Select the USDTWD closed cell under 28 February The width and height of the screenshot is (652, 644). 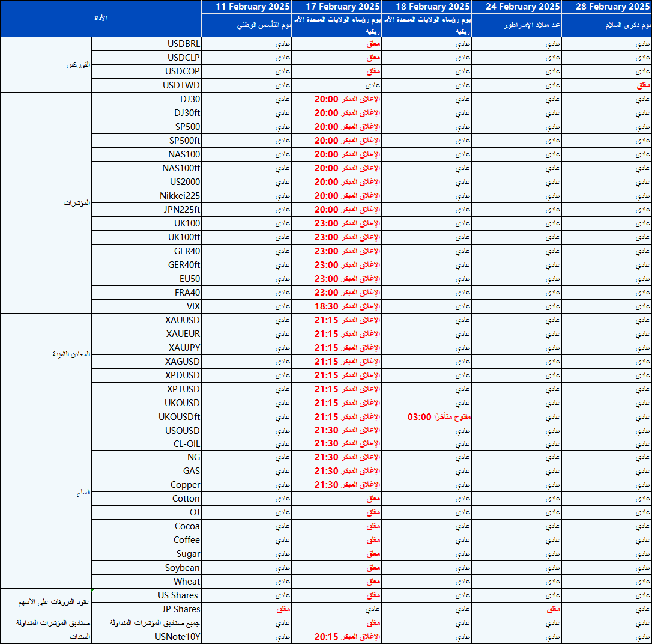coord(606,85)
